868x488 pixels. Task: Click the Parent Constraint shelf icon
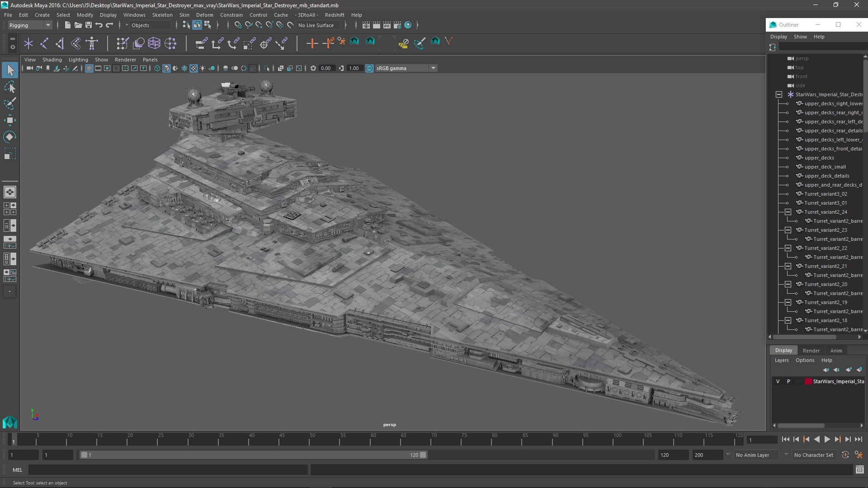click(201, 43)
